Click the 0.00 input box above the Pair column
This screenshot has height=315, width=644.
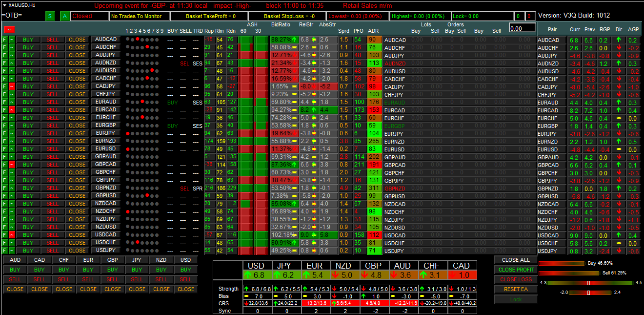(x=522, y=28)
